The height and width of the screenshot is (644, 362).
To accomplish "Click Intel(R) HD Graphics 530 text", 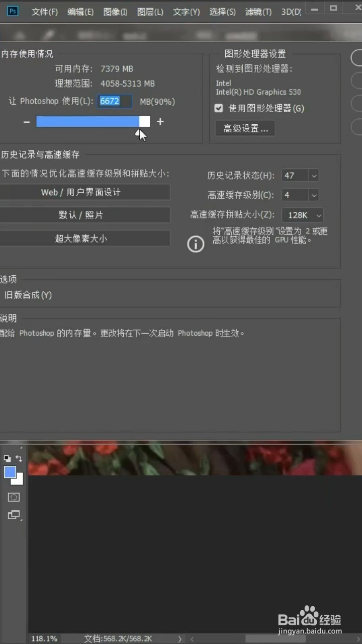I will 258,92.
